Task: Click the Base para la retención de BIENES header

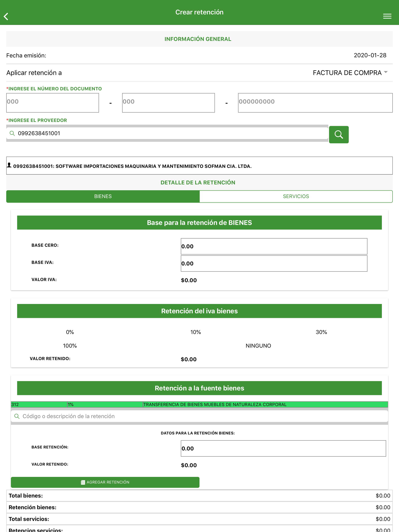Action: tap(199, 222)
